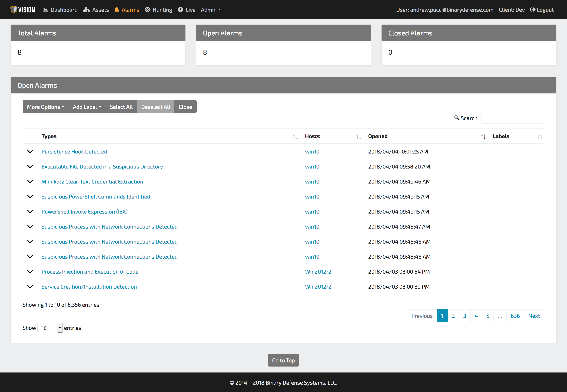Image resolution: width=567 pixels, height=392 pixels.
Task: Expand the Executable File Detected row chevron
Action: coord(30,166)
